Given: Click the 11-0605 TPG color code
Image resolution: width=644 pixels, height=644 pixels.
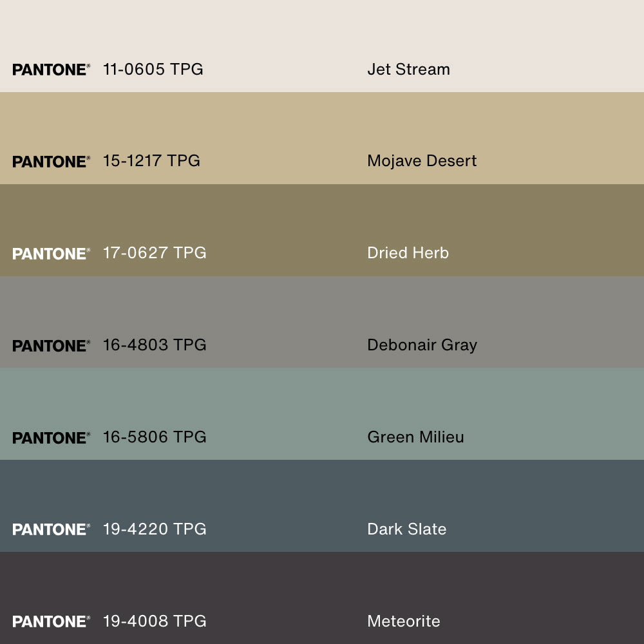Looking at the screenshot, I should pos(153,69).
